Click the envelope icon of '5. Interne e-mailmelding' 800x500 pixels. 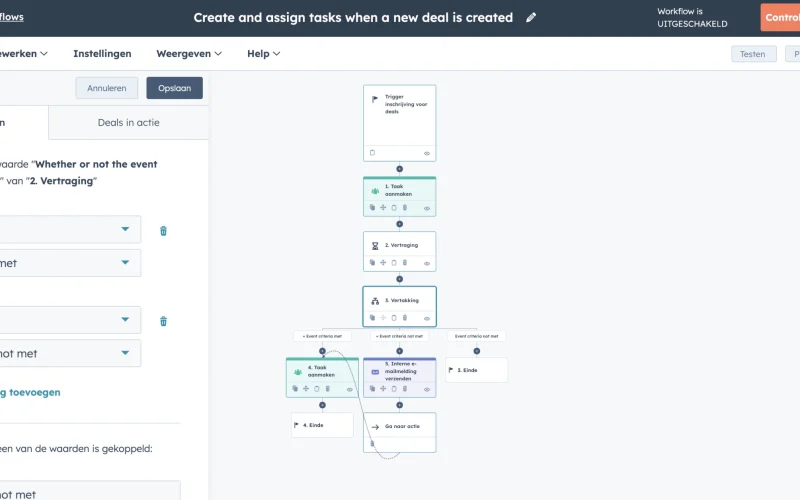(x=375, y=372)
